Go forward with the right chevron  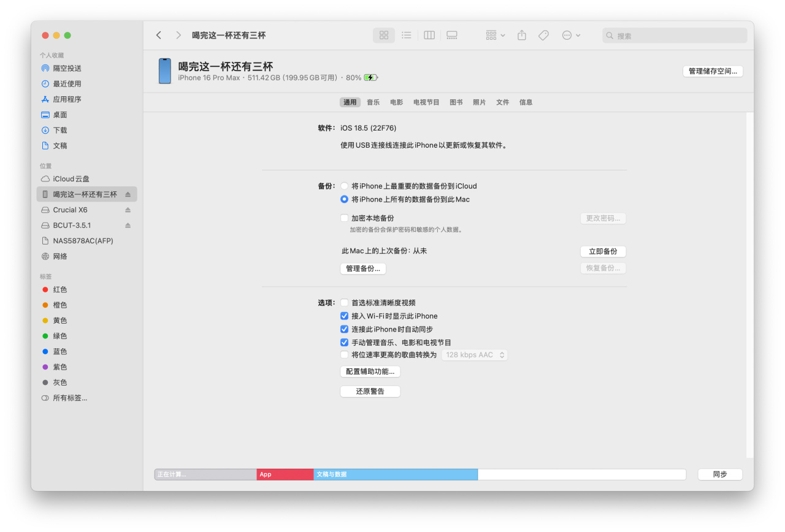point(178,36)
